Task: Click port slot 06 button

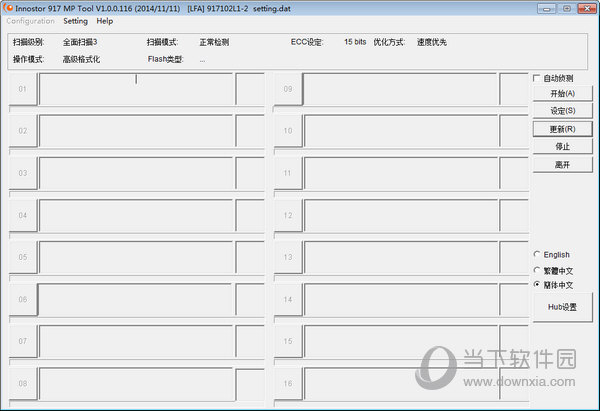Action: click(x=23, y=299)
